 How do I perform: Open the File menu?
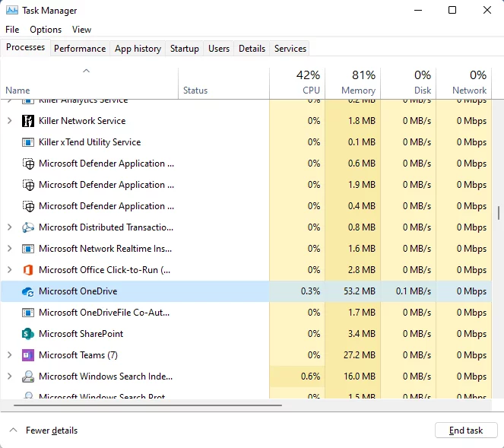[12, 30]
